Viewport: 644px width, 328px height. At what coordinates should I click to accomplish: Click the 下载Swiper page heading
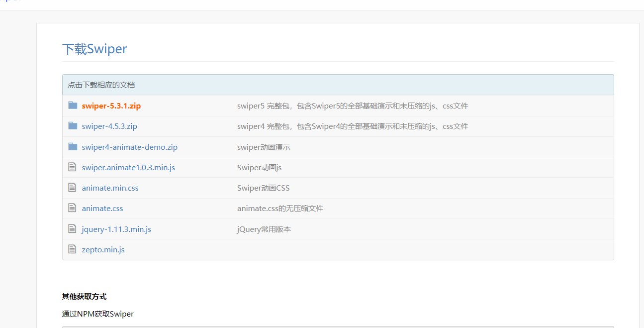[94, 49]
